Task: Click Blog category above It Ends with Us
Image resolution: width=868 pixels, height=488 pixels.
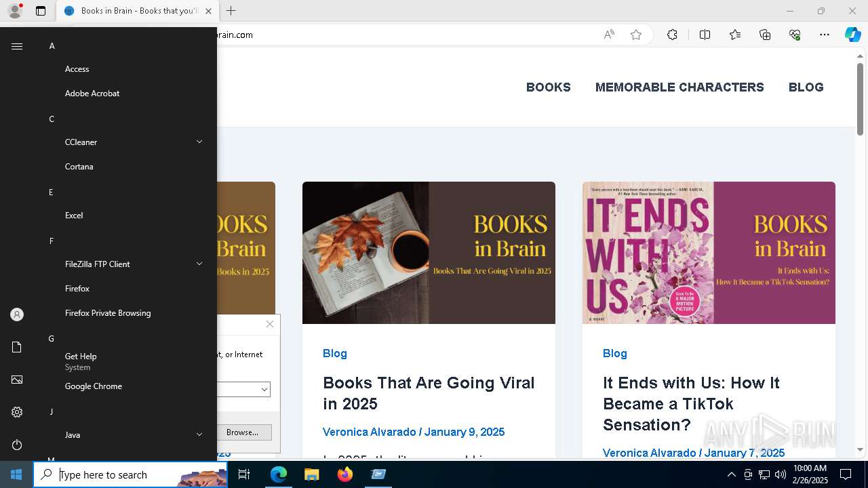Action: coord(615,353)
